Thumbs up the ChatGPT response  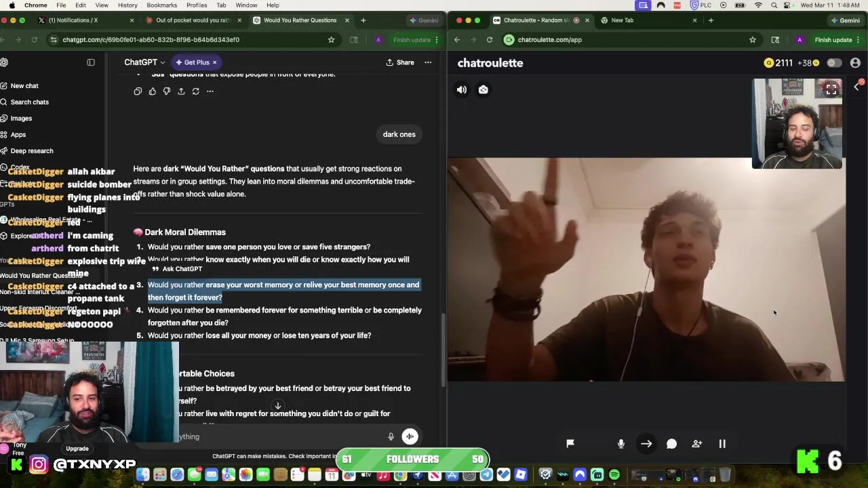[152, 91]
